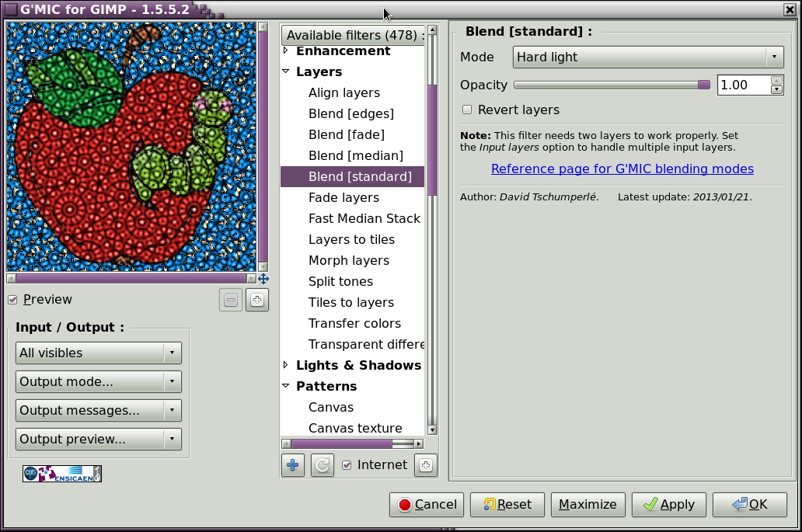This screenshot has height=532, width=802.
Task: Expand the Enhancement filter category
Action: point(286,50)
